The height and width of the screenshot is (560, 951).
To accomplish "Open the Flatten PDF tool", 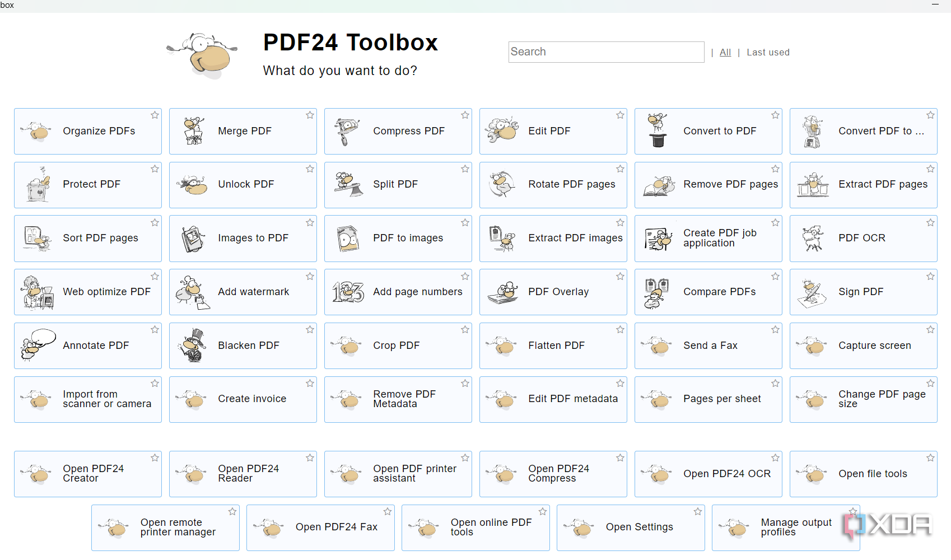I will tap(553, 346).
